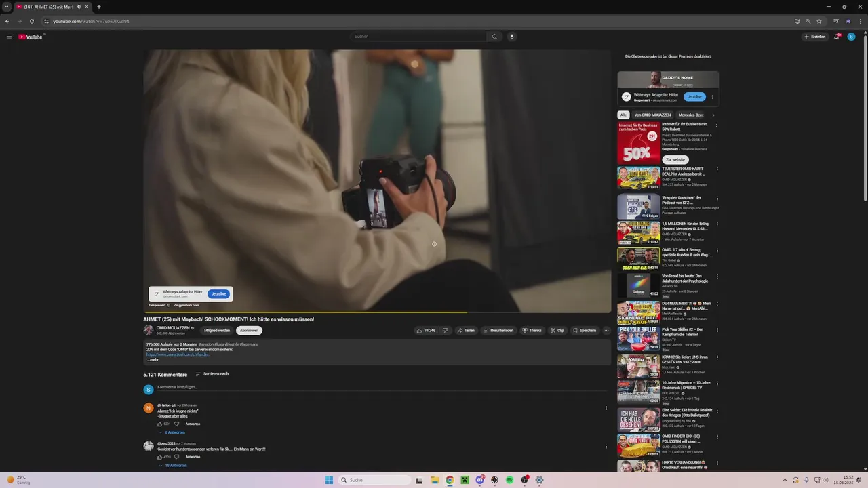Expand the 6 Antworten replies
868x488 pixels.
(x=173, y=432)
